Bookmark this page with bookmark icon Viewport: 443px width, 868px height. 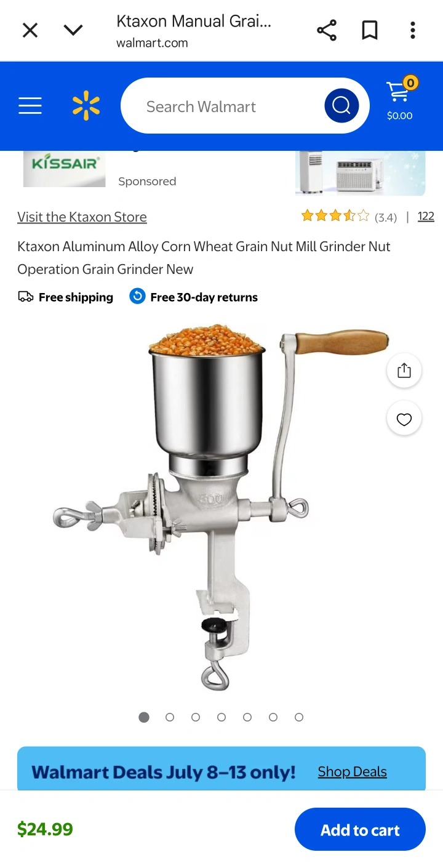370,30
